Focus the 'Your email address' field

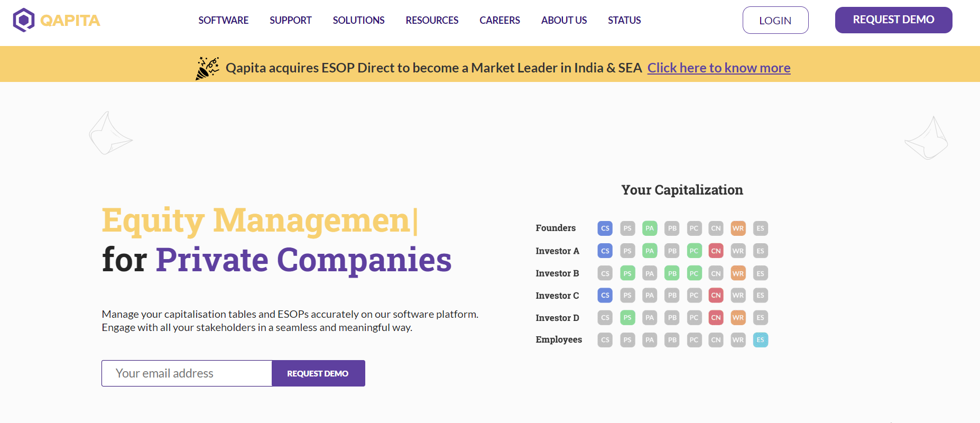[x=187, y=373]
